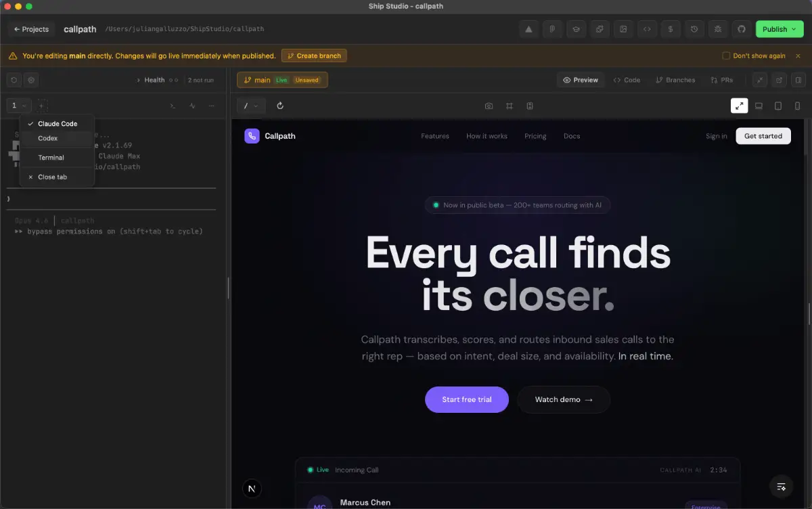Click the panel divider handle between panes
This screenshot has height=509, width=812.
228,288
